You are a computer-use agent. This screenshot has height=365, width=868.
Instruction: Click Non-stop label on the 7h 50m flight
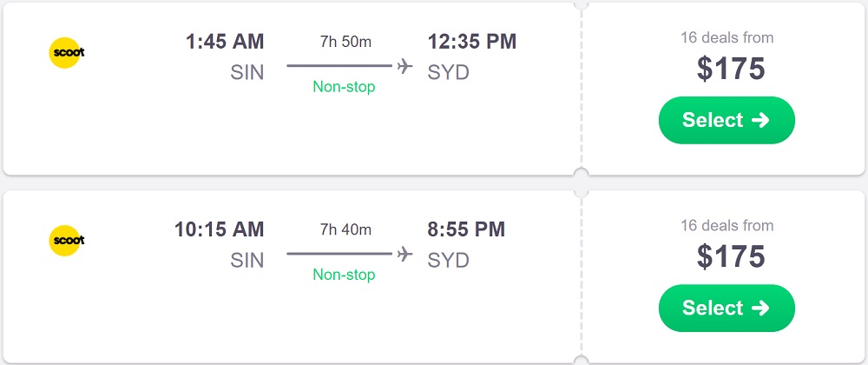(344, 87)
